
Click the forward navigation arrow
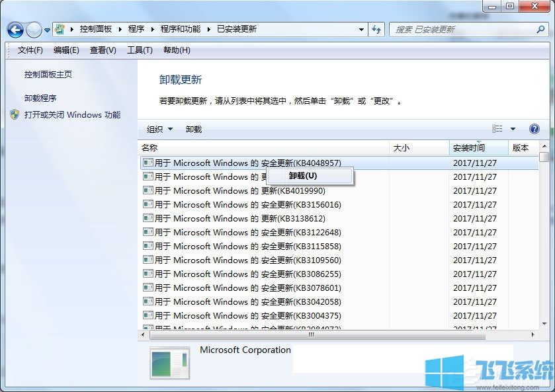[33, 30]
